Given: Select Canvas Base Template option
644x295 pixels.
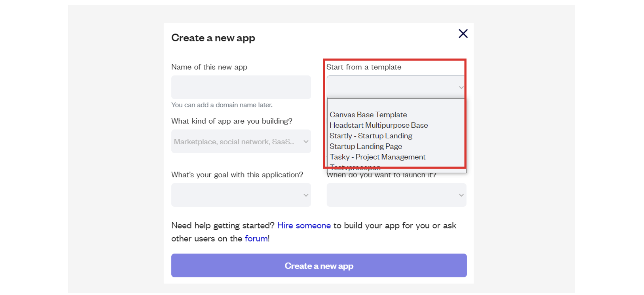Looking at the screenshot, I should coord(368,115).
